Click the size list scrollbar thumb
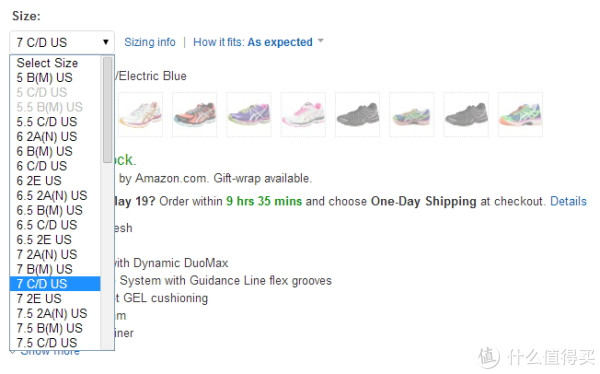Viewport: 600px width, 374px height. 108,109
